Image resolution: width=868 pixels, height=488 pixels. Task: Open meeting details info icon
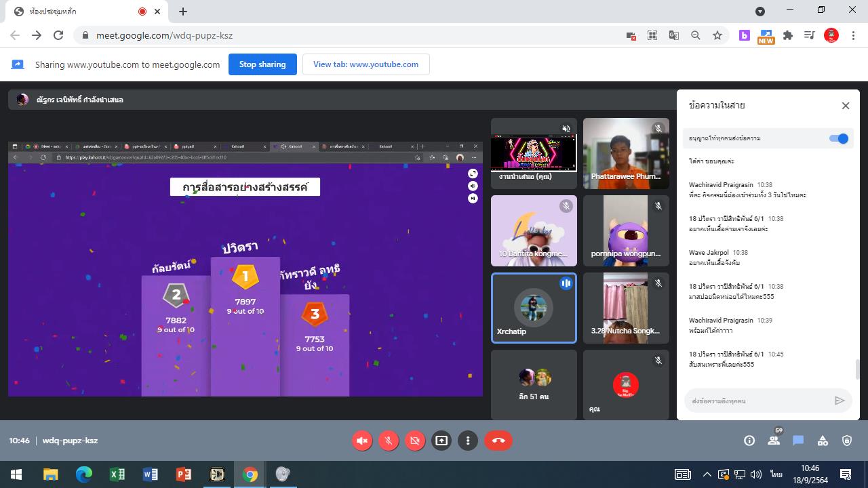(749, 441)
